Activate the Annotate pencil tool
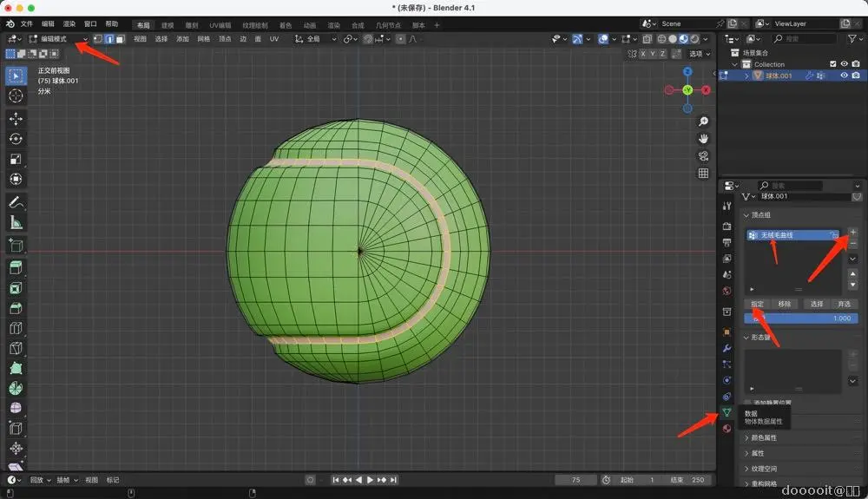 click(16, 202)
